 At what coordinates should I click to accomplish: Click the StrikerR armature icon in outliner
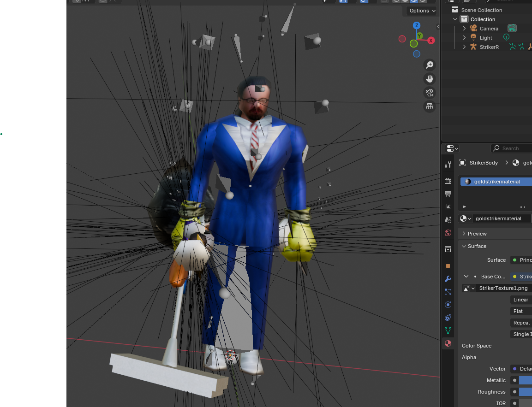(473, 47)
